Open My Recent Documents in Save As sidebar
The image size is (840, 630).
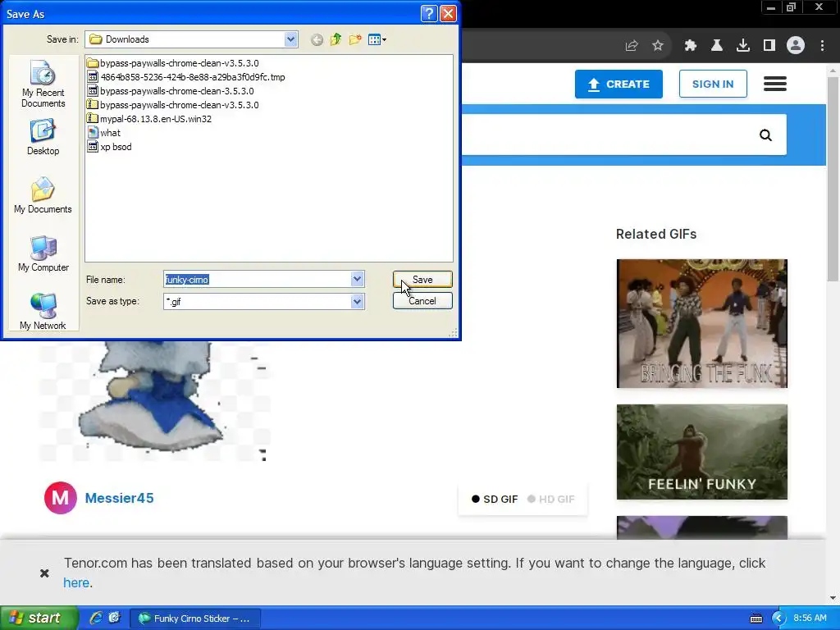(x=43, y=84)
